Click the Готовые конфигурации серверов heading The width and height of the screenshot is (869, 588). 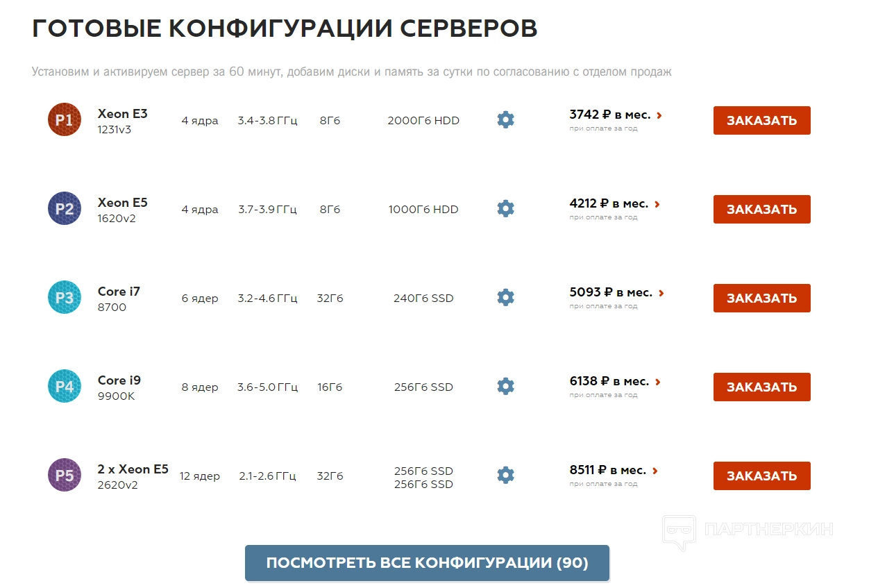(285, 28)
